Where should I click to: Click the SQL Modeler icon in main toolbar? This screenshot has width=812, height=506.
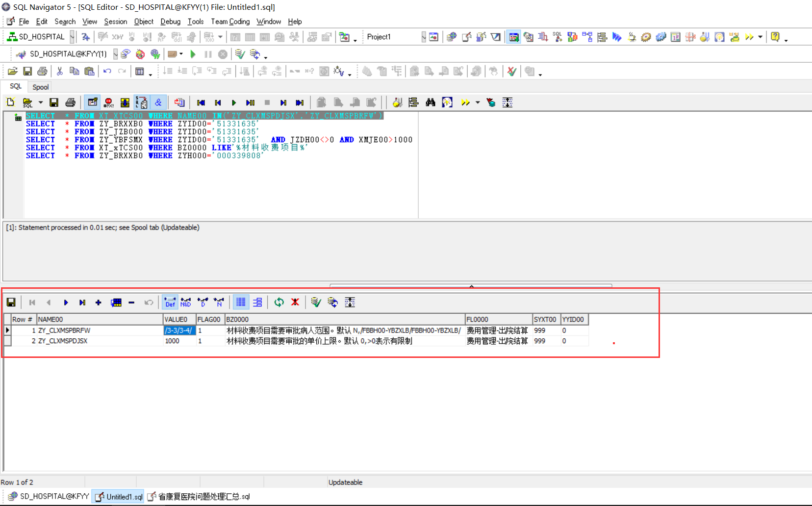(x=587, y=37)
